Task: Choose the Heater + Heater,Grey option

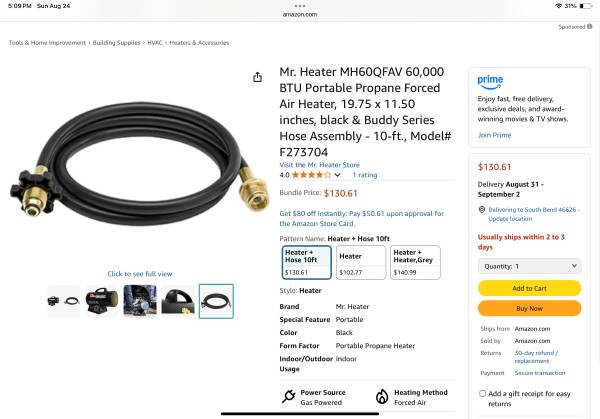Action: pyautogui.click(x=415, y=262)
